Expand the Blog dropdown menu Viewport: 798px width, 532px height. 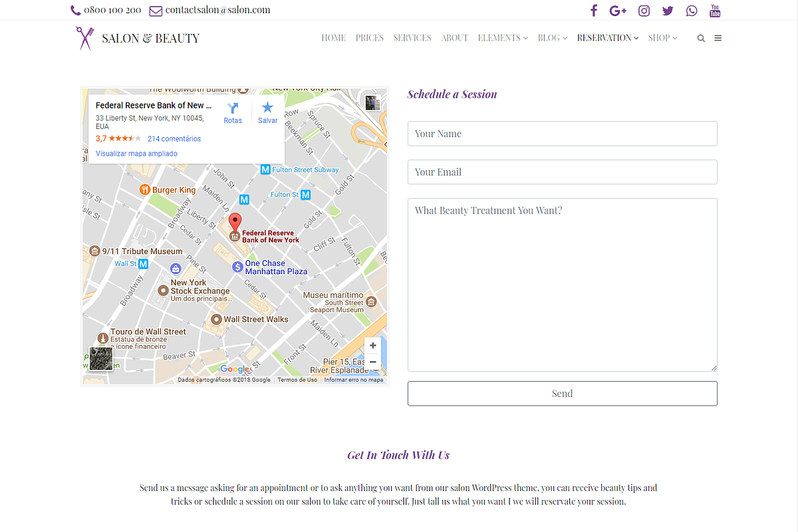(x=553, y=38)
